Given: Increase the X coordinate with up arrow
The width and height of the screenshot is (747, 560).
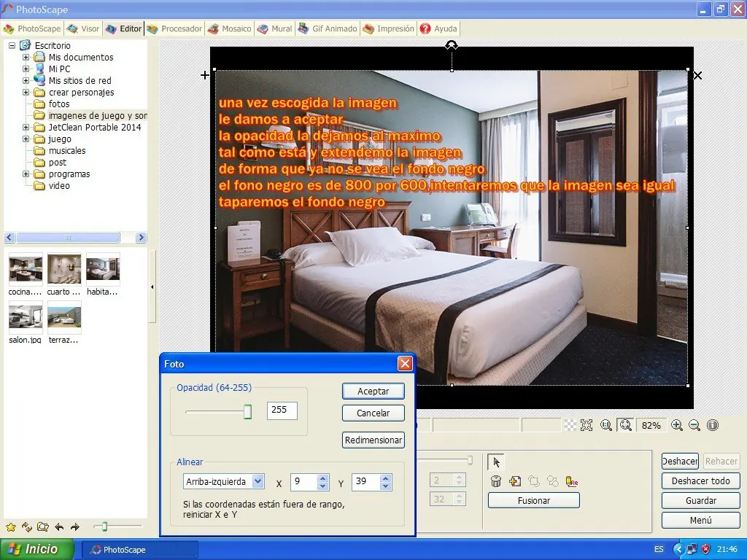Looking at the screenshot, I should pos(323,478).
